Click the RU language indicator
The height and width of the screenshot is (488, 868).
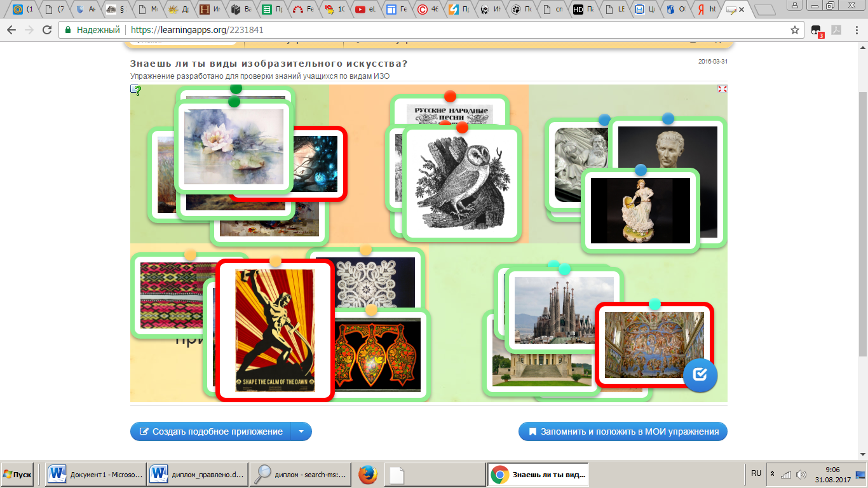756,473
